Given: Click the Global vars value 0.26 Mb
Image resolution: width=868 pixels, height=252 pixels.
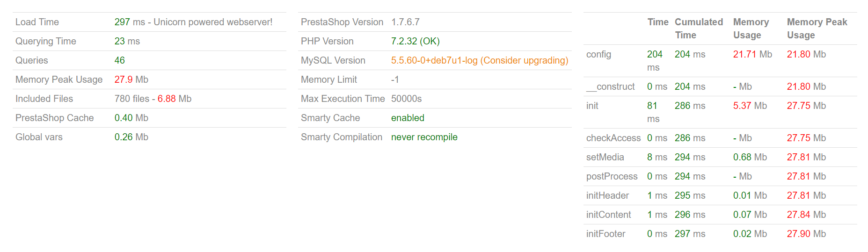Looking at the screenshot, I should pyautogui.click(x=131, y=137).
